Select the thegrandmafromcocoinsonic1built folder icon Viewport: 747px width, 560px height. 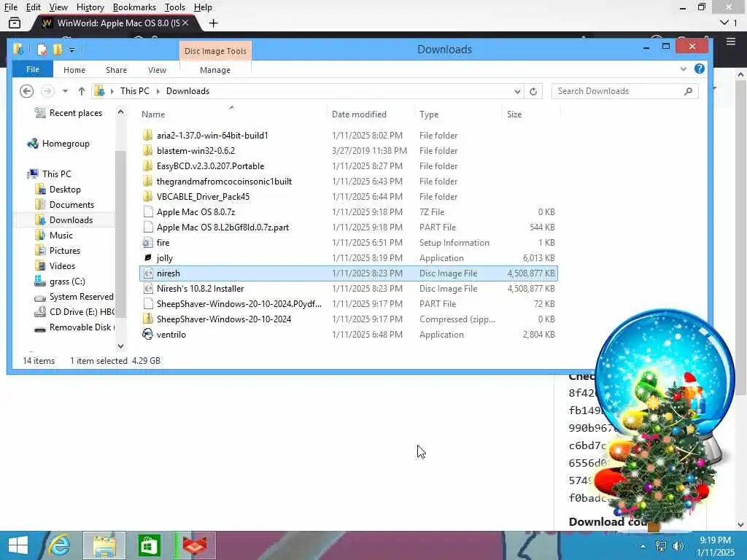click(x=147, y=181)
